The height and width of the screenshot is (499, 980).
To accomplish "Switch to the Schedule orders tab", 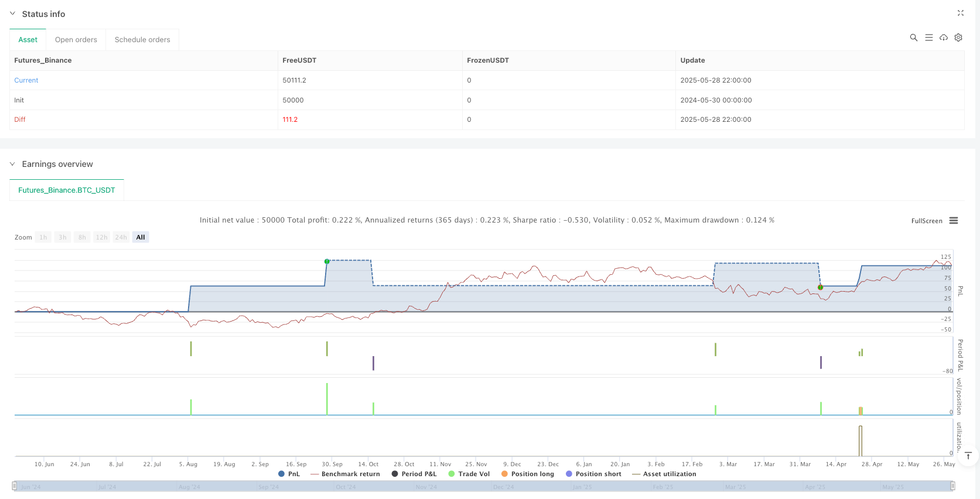I will point(142,40).
